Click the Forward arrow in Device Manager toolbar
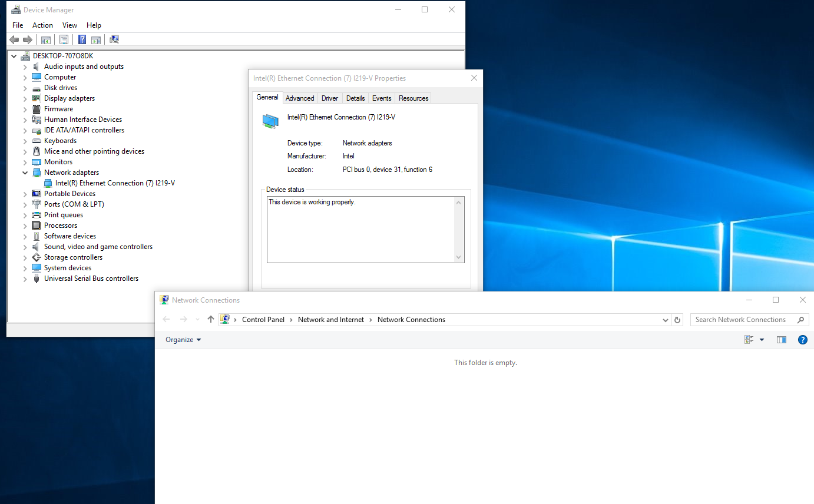Screen dimensions: 814x504 click(x=27, y=39)
